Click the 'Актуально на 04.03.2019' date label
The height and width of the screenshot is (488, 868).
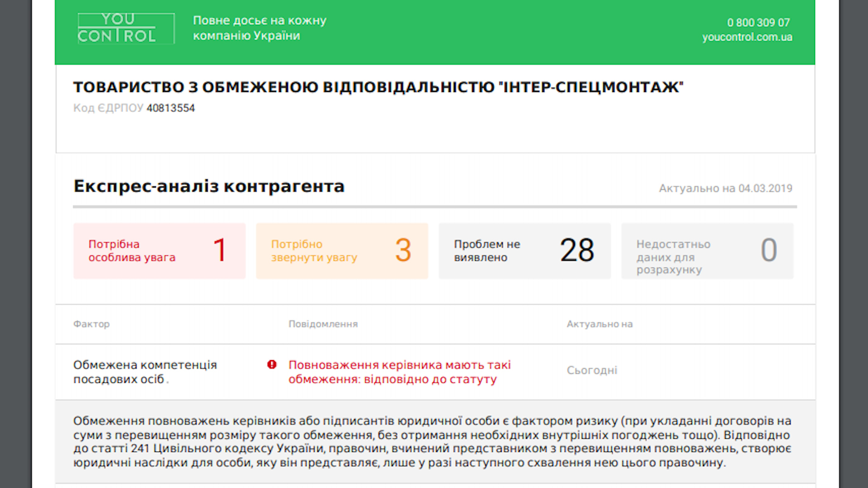click(726, 188)
